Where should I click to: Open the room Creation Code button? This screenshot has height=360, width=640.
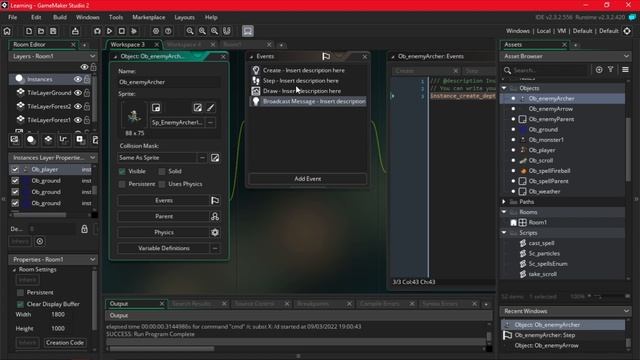pyautogui.click(x=65, y=343)
